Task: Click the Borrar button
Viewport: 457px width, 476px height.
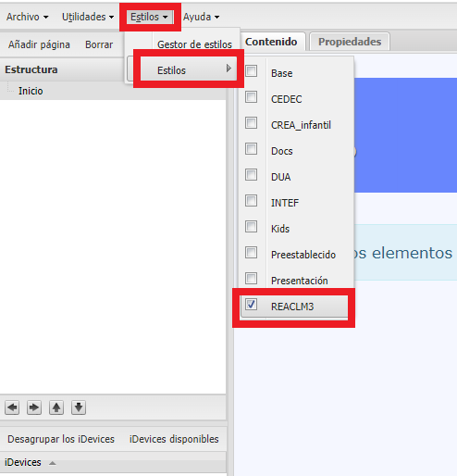Action: point(99,44)
